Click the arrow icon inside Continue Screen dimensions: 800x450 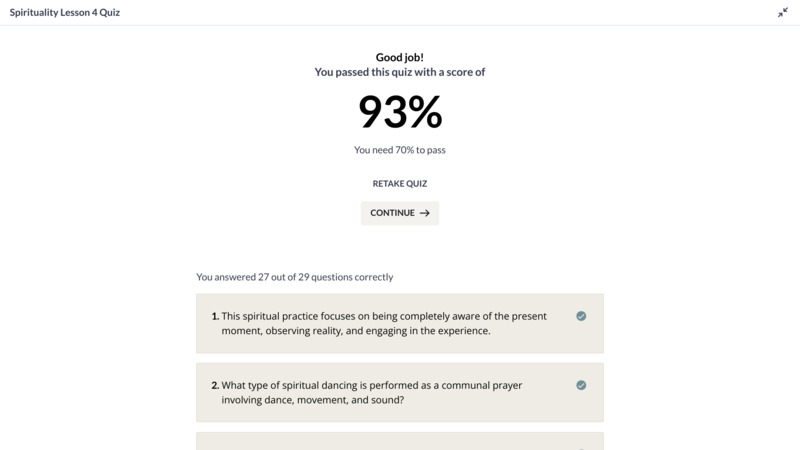pyautogui.click(x=424, y=213)
